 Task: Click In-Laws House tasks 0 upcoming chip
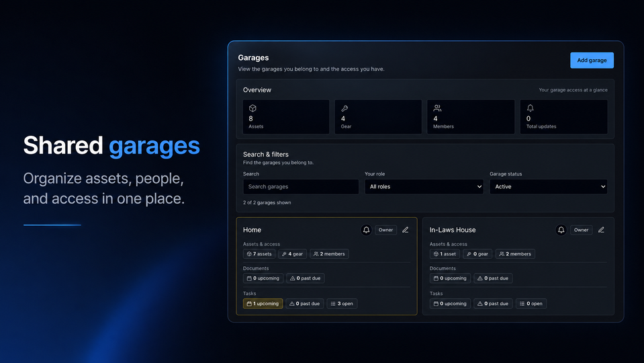pos(450,304)
